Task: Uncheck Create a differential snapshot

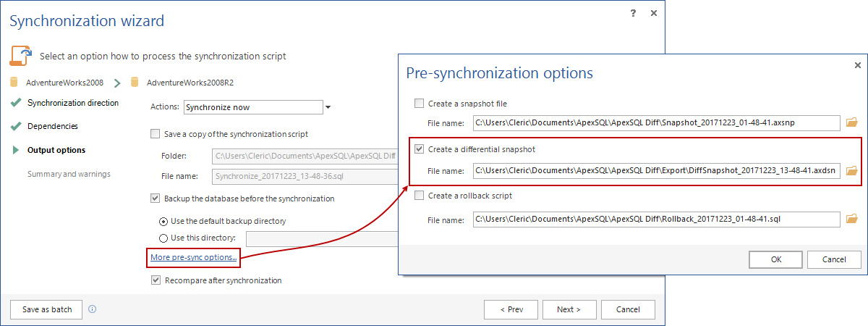Action: click(420, 149)
